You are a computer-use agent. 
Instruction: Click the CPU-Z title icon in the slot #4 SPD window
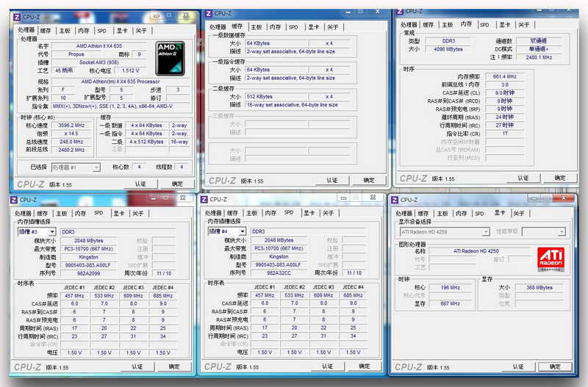[204, 199]
